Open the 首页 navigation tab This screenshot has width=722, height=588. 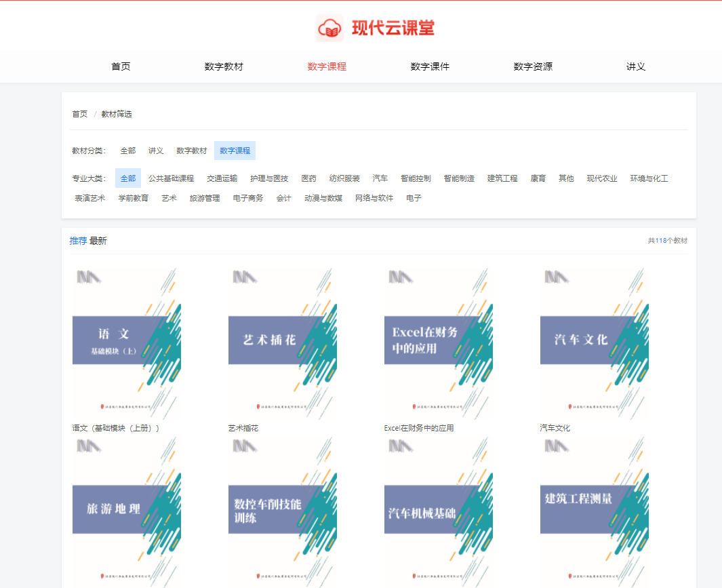coord(121,66)
